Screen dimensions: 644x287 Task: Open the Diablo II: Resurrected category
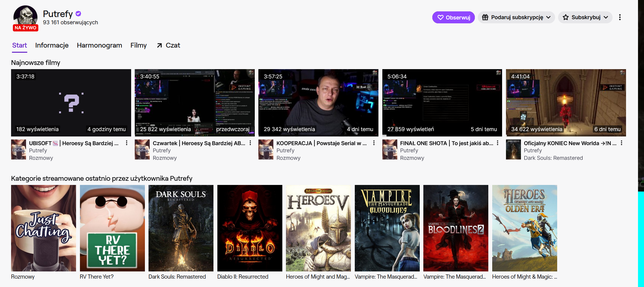pyautogui.click(x=250, y=228)
